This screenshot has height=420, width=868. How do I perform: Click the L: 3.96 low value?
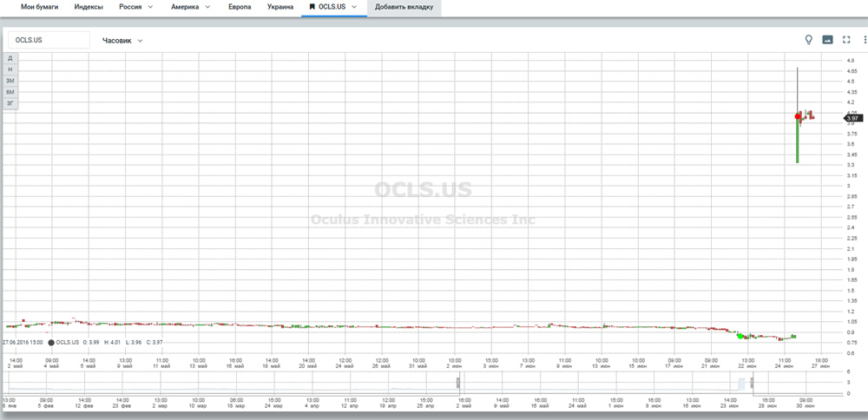pyautogui.click(x=133, y=343)
